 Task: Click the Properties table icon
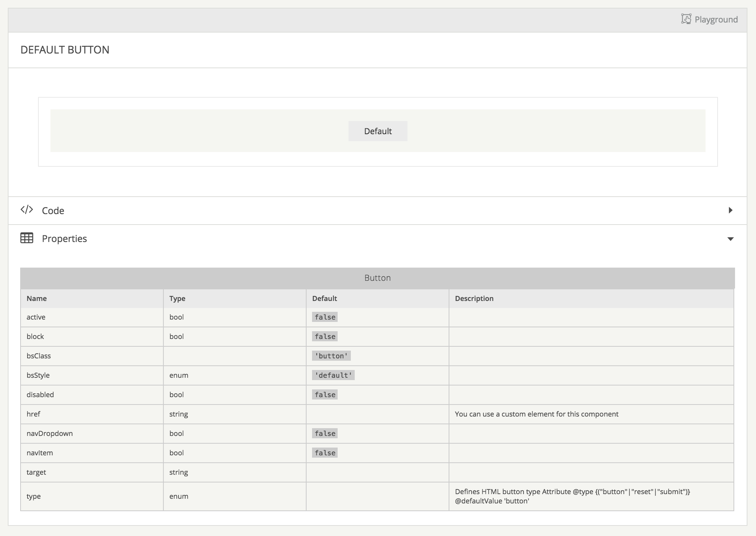tap(27, 238)
